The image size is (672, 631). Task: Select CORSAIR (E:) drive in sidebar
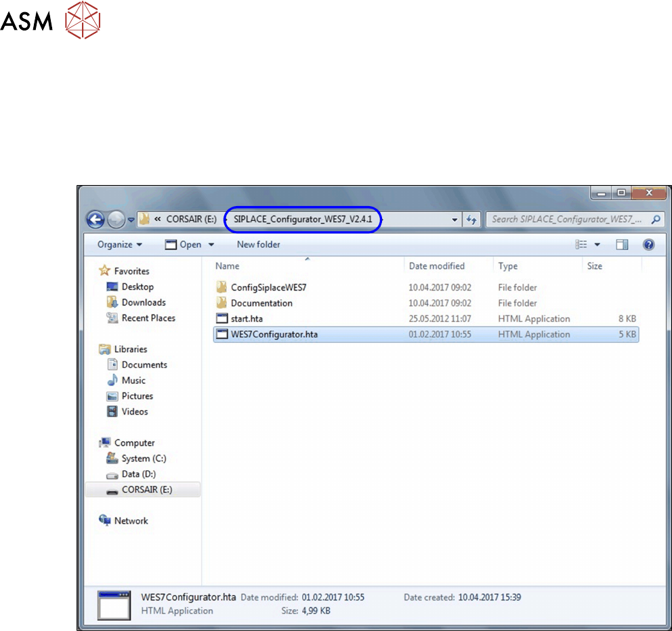146,490
